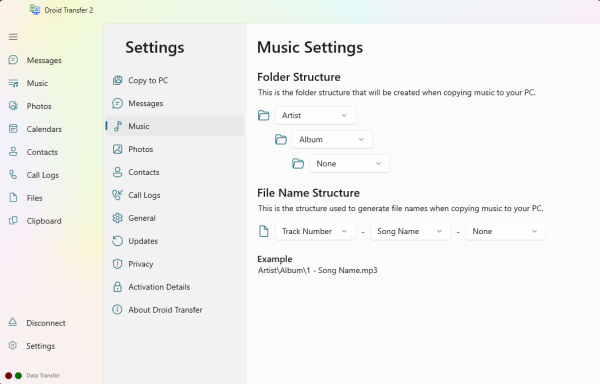
Task: Open Clipboard section in left sidebar
Action: [x=44, y=221]
